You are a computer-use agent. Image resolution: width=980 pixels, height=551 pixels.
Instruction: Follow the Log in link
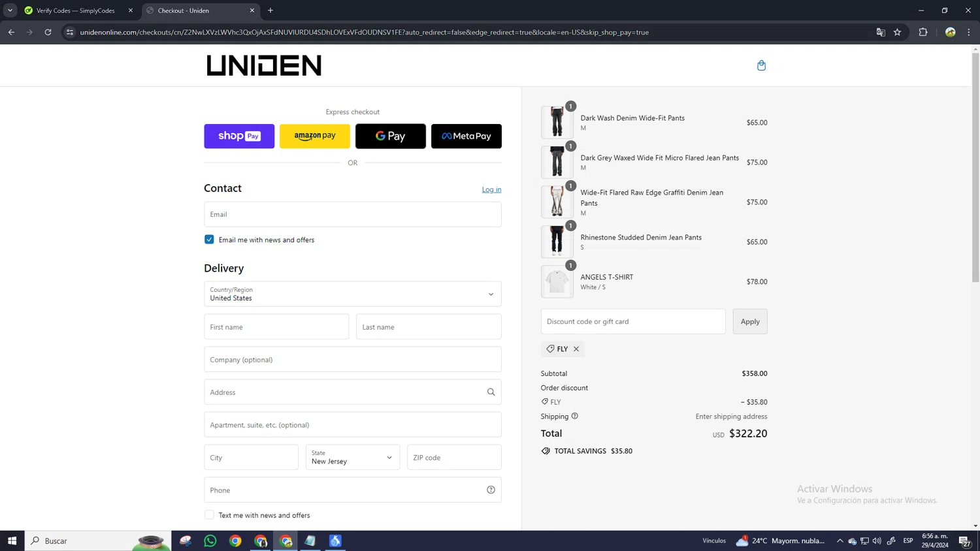[x=491, y=189]
